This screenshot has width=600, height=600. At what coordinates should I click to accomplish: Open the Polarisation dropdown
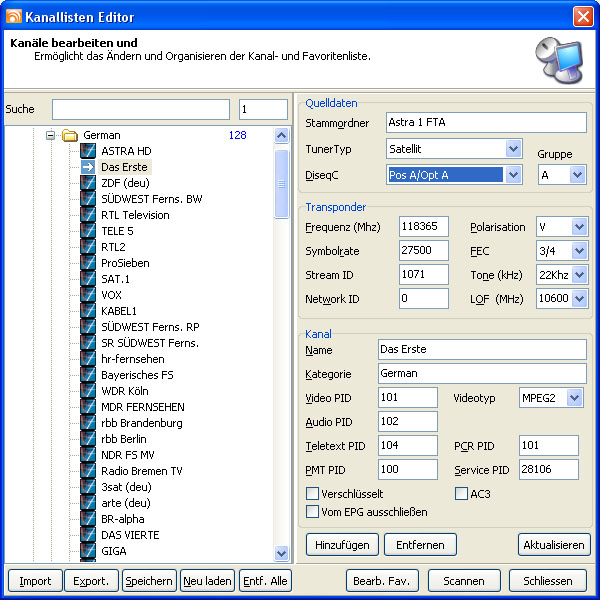pos(579,227)
